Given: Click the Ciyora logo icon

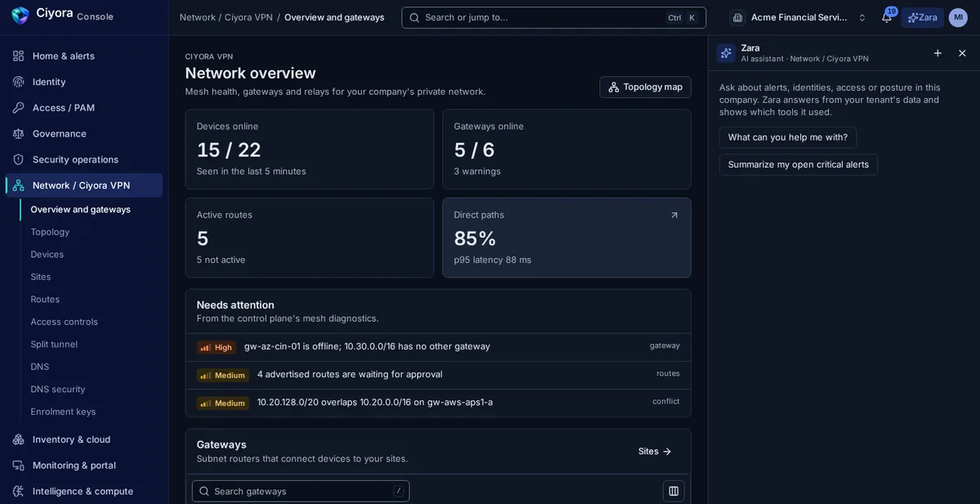Looking at the screenshot, I should pos(20,16).
